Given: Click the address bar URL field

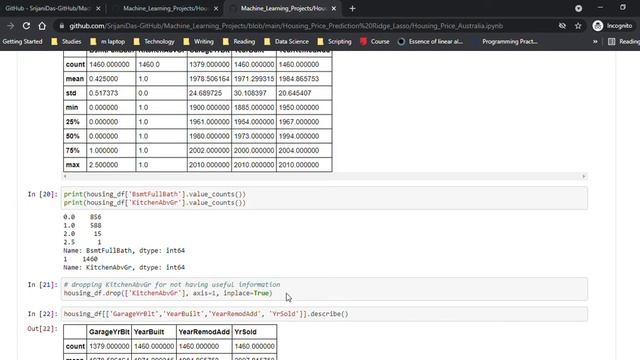Looking at the screenshot, I should [x=286, y=26].
